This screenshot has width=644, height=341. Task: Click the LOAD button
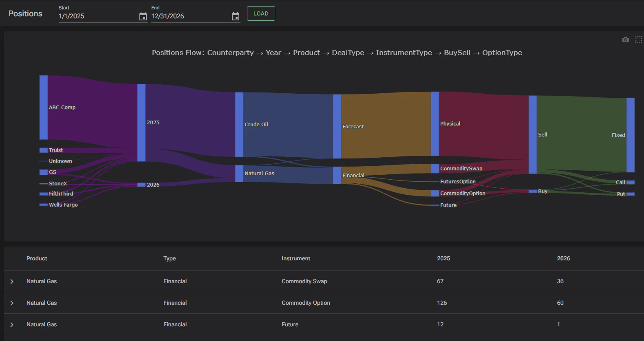[x=261, y=13]
